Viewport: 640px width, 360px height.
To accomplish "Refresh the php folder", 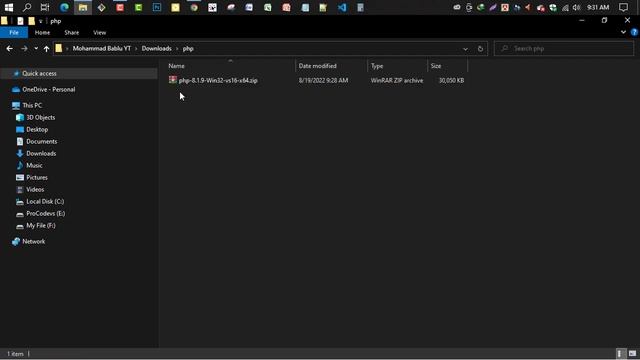I will click(x=480, y=49).
